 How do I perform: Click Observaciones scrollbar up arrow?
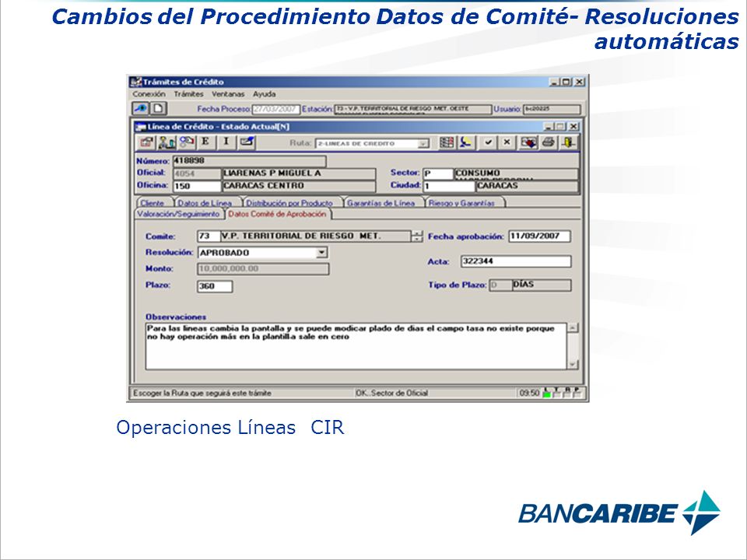pos(572,327)
